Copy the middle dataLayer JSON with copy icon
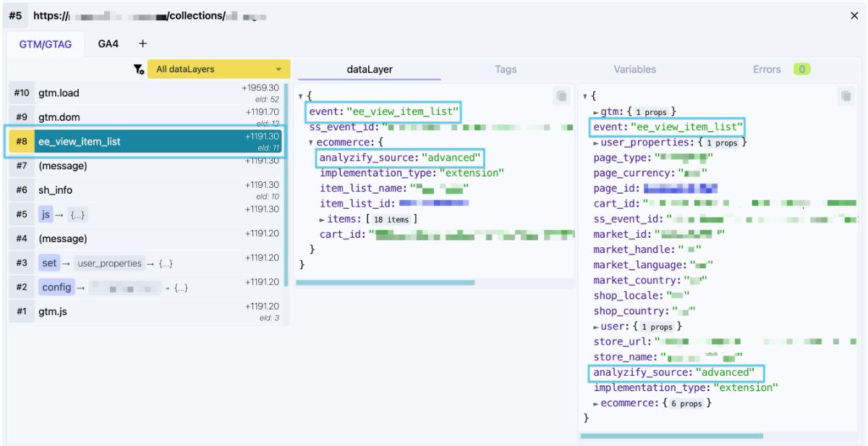 tap(561, 96)
